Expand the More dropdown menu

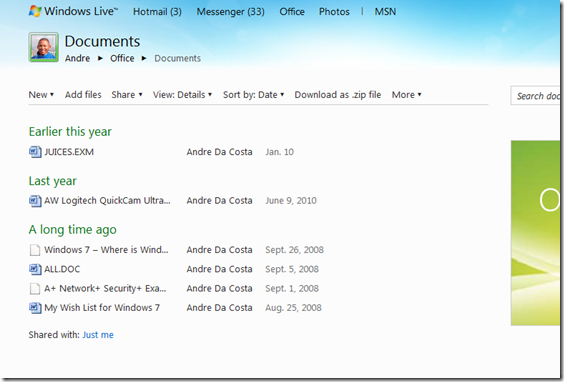[x=406, y=95]
